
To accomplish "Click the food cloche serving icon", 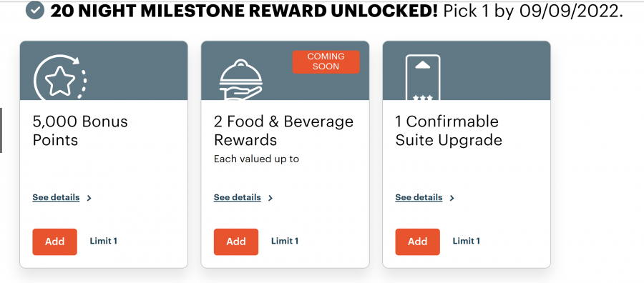I will pos(240,80).
